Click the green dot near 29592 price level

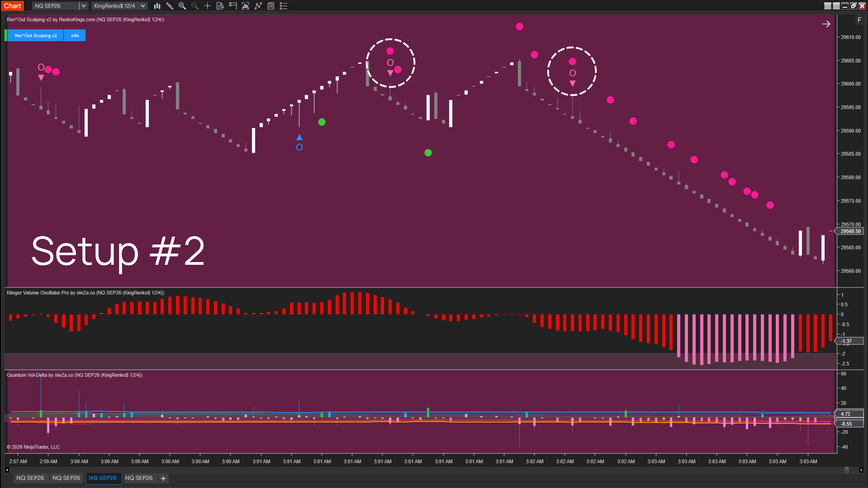tap(322, 122)
